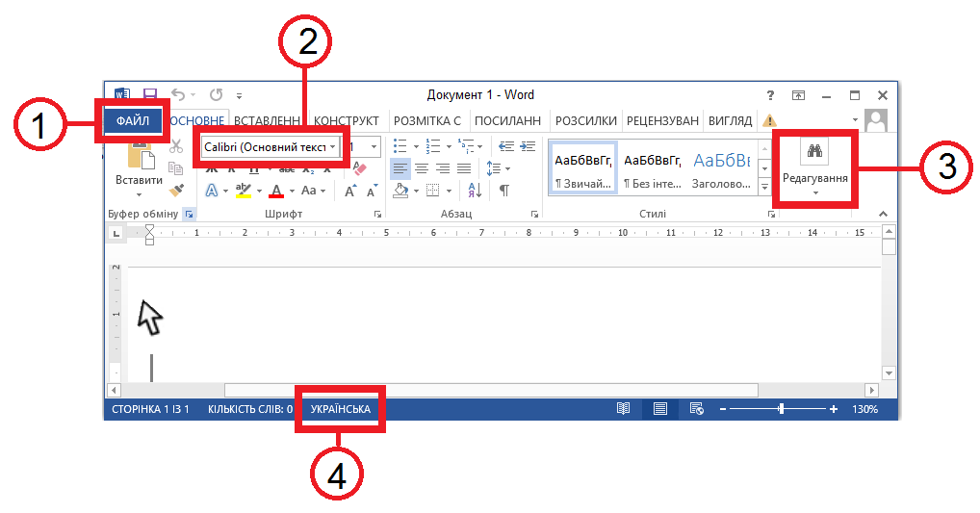
Task: Apply the Звичайний style
Action: tap(583, 168)
